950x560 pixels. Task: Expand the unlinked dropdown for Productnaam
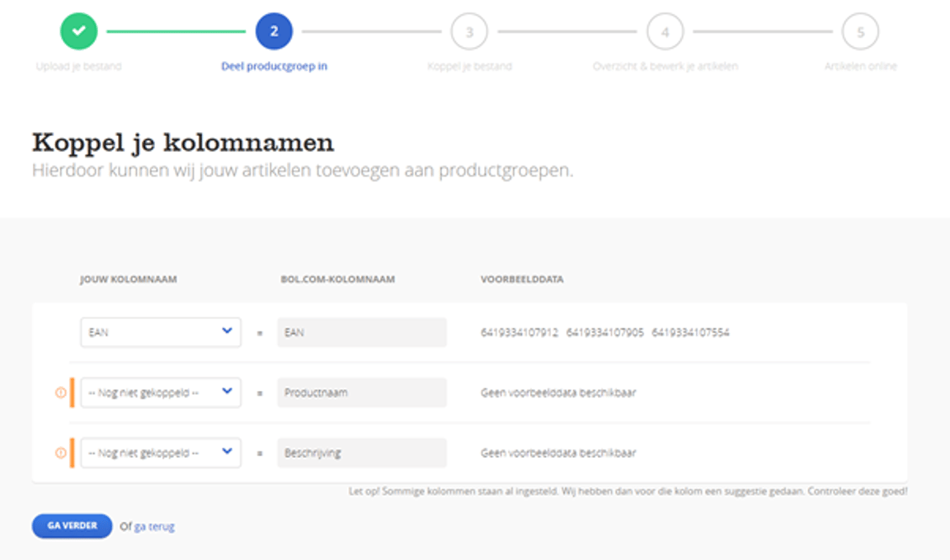point(161,393)
